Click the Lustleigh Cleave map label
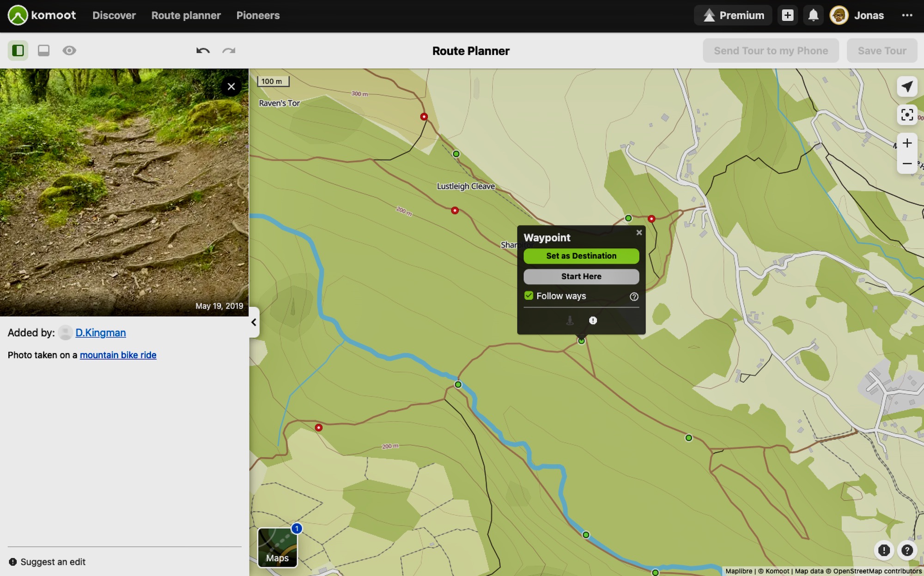Image resolution: width=924 pixels, height=576 pixels. pos(466,186)
